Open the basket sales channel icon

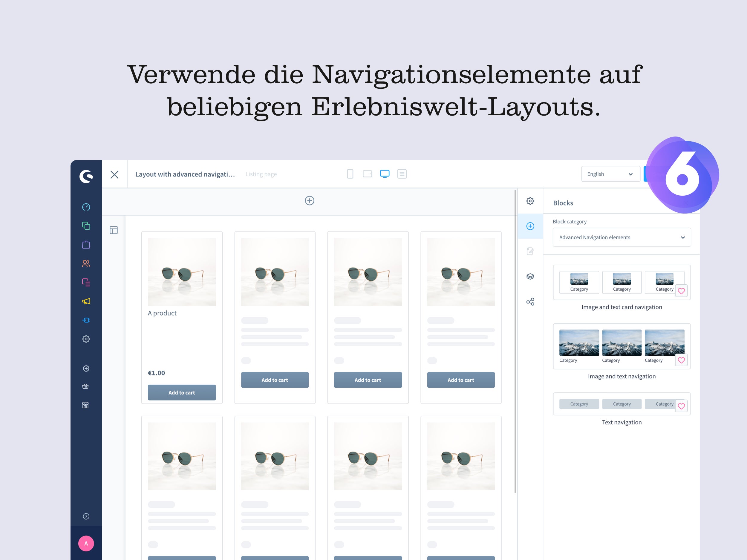click(85, 386)
